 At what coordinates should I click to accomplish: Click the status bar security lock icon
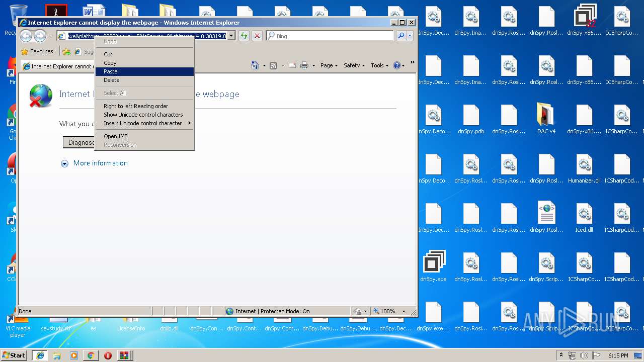(x=357, y=311)
